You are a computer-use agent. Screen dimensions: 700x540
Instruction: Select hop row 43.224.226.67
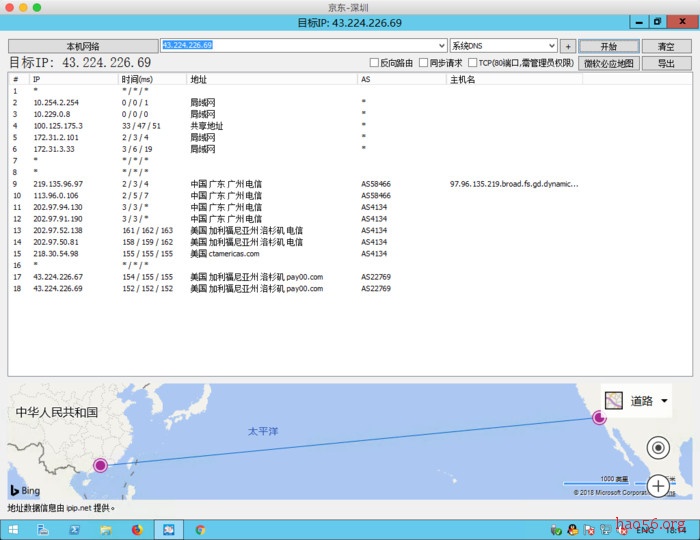(x=350, y=277)
